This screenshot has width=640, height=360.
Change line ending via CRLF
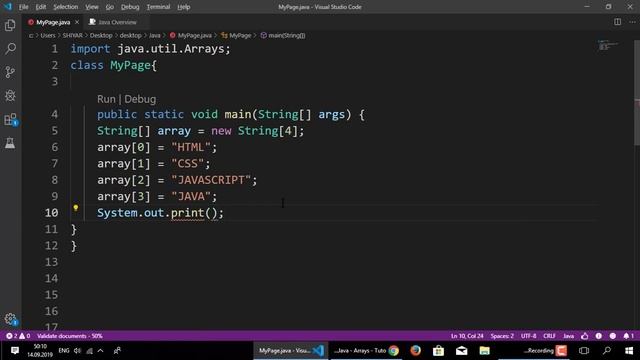[549, 336]
